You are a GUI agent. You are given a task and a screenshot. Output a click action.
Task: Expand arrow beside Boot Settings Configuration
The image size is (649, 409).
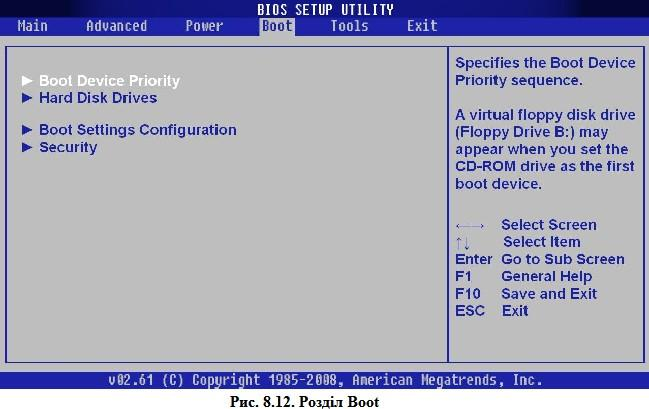tap(27, 130)
